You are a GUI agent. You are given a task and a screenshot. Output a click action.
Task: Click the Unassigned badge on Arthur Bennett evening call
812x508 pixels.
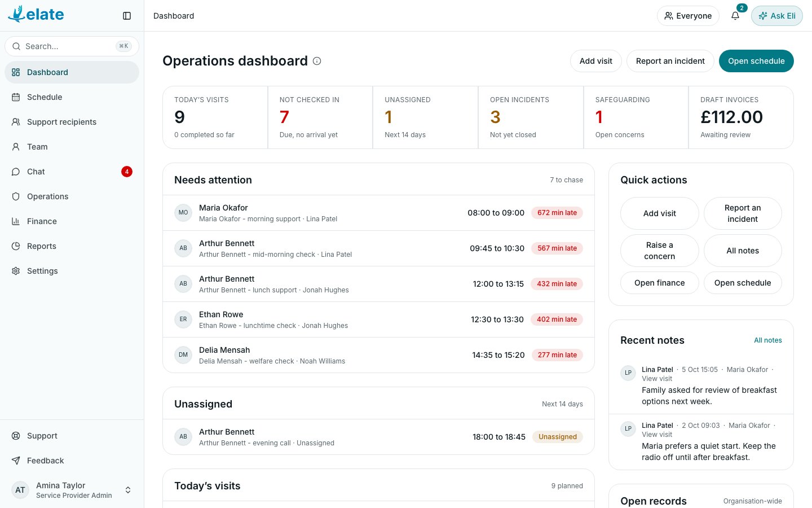(x=557, y=437)
